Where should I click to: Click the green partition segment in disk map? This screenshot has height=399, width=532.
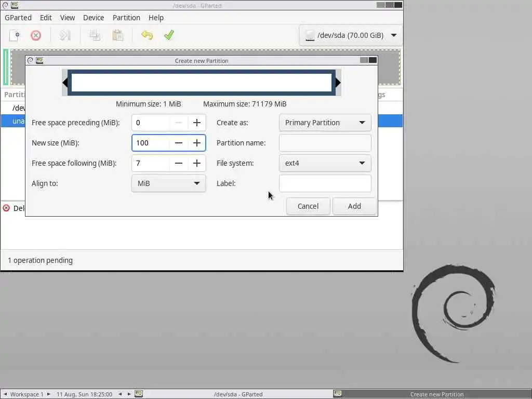(6, 67)
